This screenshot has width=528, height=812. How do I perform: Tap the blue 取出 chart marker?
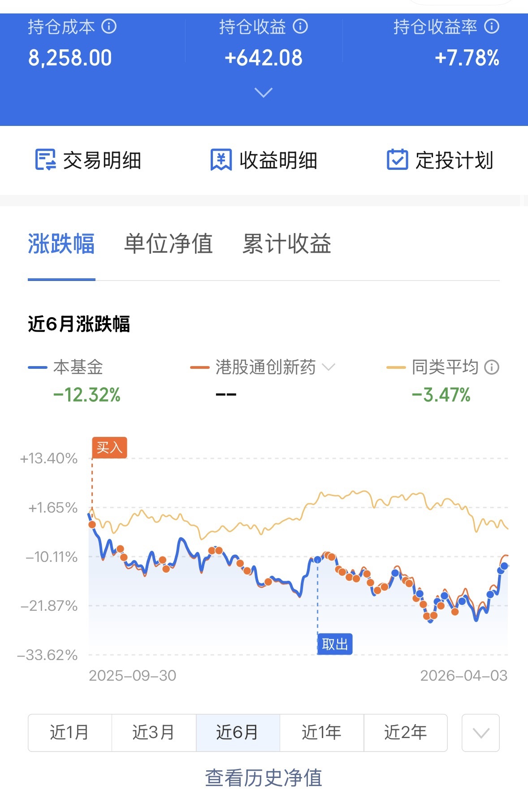pyautogui.click(x=335, y=644)
